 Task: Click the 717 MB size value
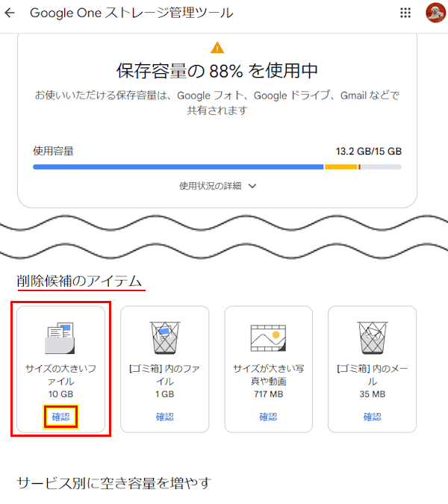tap(268, 394)
